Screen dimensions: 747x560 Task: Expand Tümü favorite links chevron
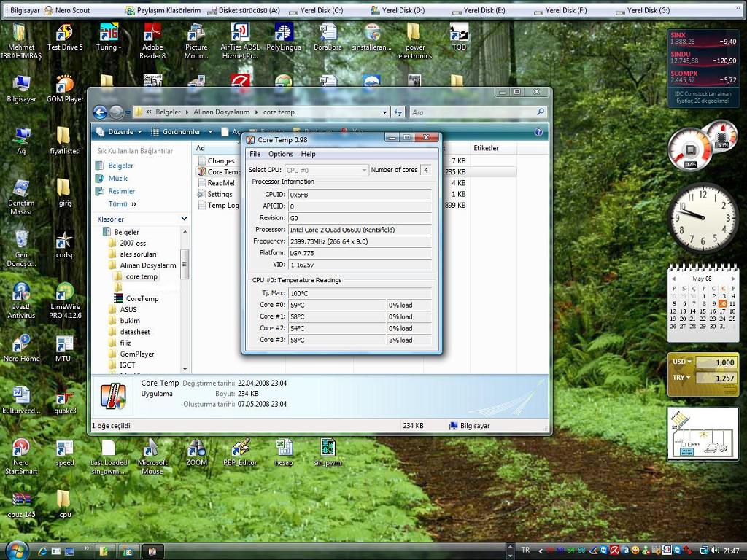point(134,204)
